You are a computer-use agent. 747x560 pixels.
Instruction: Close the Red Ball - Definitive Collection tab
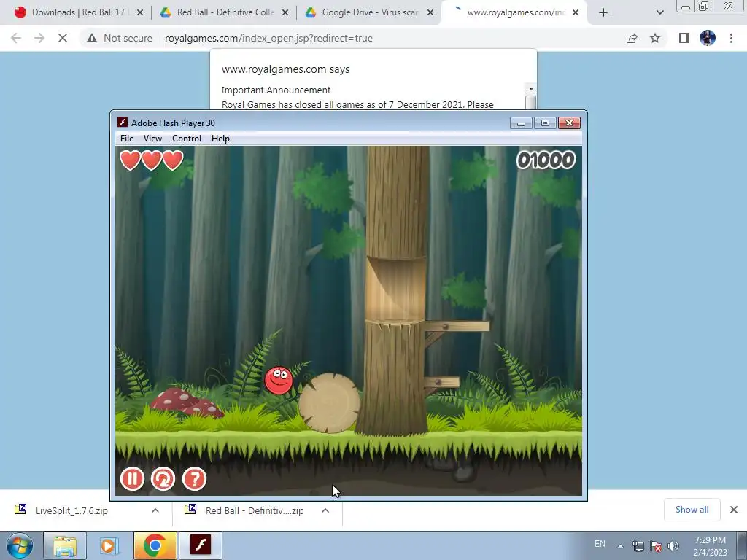(285, 13)
